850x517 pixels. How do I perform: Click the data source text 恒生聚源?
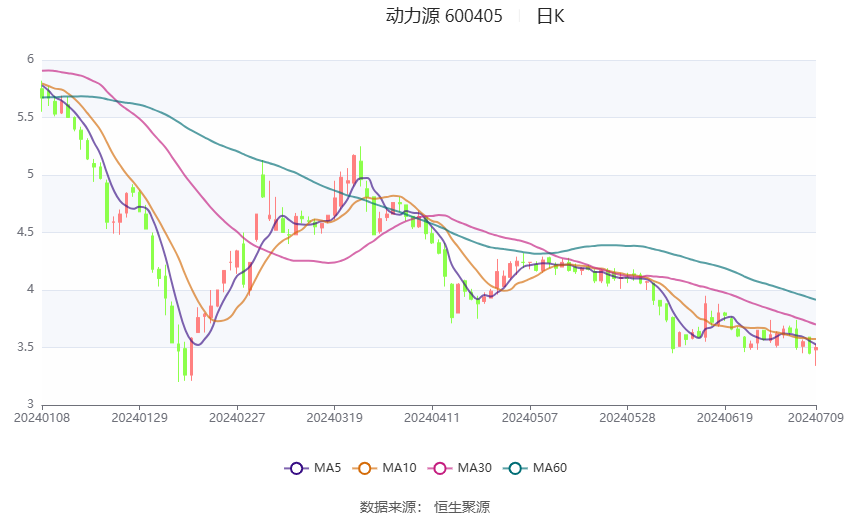pos(462,507)
